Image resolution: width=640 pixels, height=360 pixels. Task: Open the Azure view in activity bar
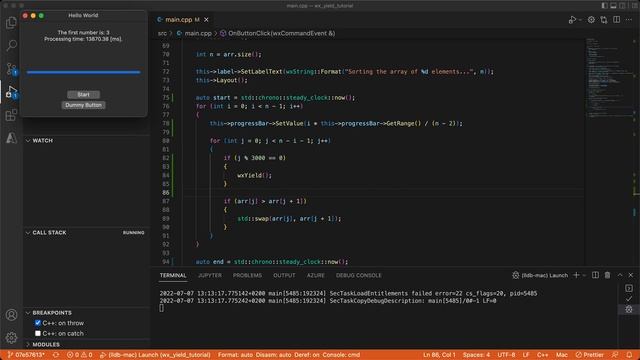pos(11,138)
